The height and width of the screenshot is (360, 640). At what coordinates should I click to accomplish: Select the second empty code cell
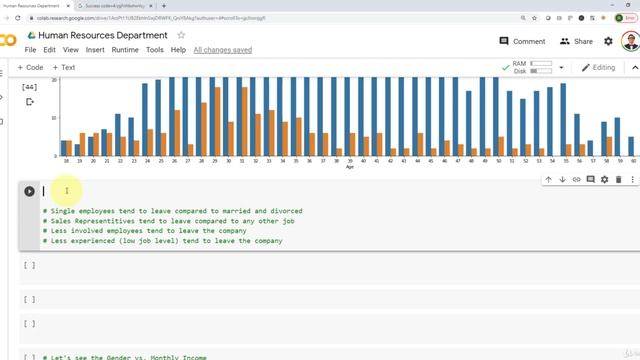tap(330, 299)
